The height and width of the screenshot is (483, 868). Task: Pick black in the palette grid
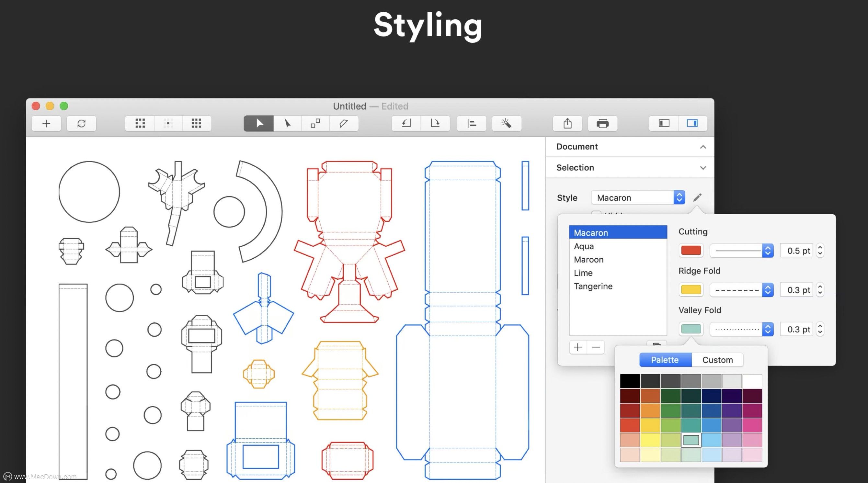630,381
